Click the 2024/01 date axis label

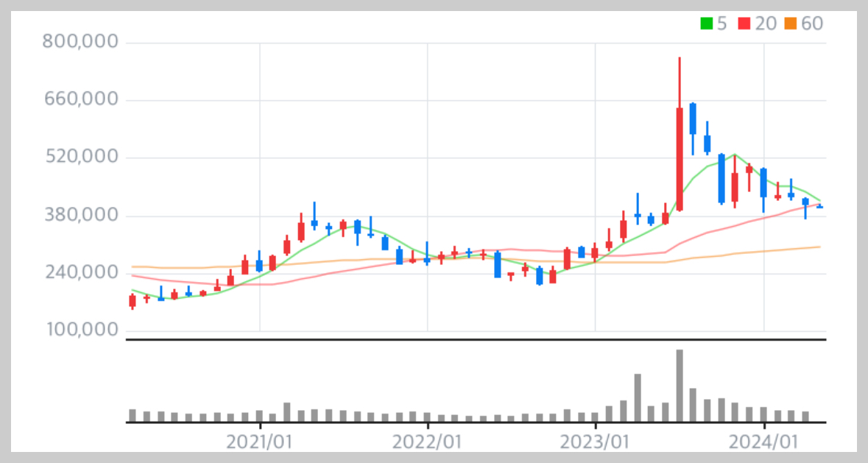pos(763,442)
